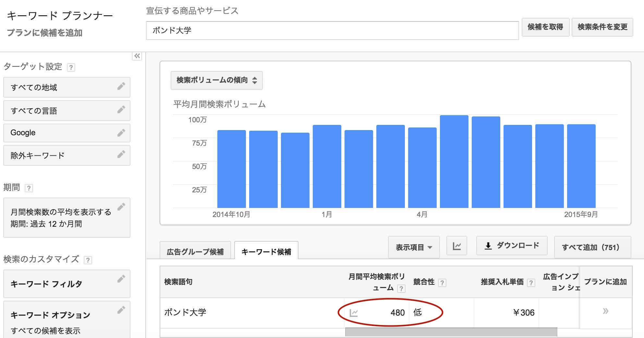Edit 除外キーワード with the pencil icon
This screenshot has width=644, height=338.
click(x=121, y=154)
